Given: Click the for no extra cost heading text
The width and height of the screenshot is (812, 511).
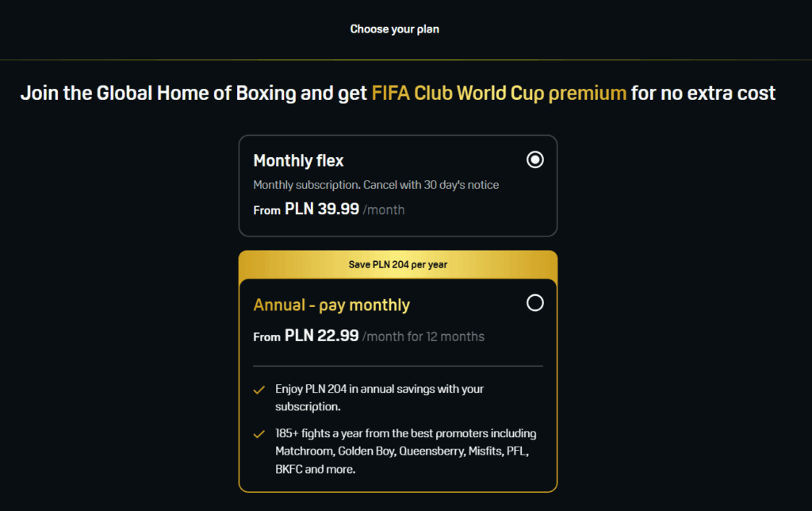Looking at the screenshot, I should pos(703,94).
